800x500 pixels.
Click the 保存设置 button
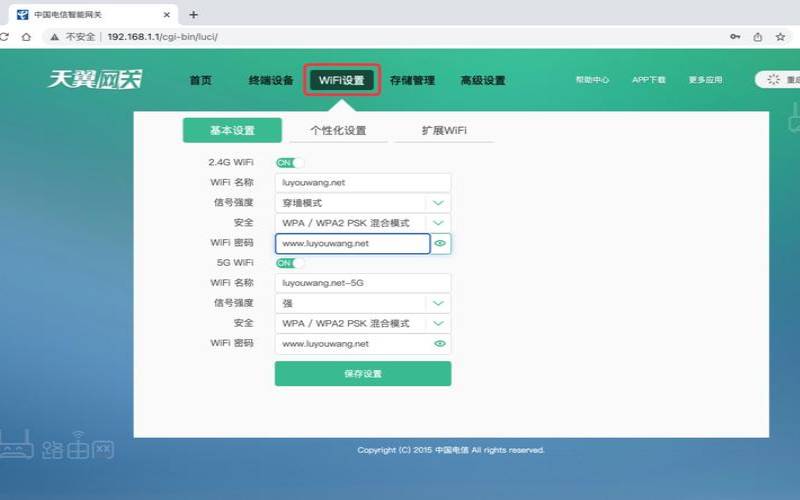pyautogui.click(x=363, y=373)
